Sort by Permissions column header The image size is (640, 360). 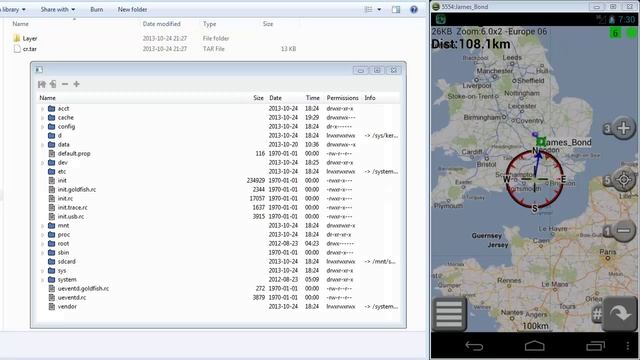[x=342, y=98]
